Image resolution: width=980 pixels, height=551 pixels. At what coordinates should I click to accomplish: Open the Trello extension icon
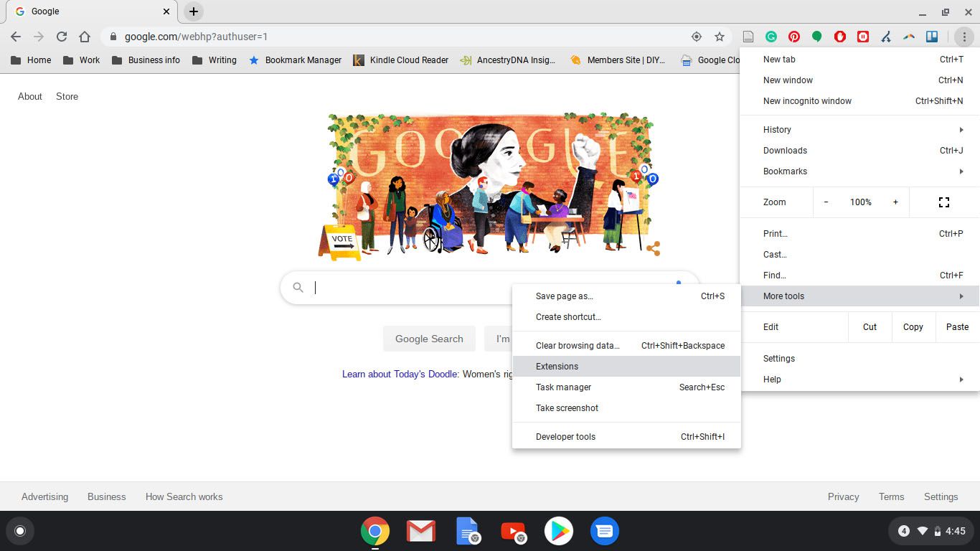pyautogui.click(x=932, y=37)
